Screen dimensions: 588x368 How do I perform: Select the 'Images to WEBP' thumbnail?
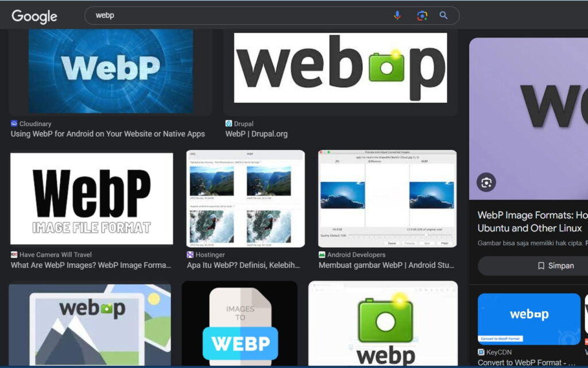point(239,325)
